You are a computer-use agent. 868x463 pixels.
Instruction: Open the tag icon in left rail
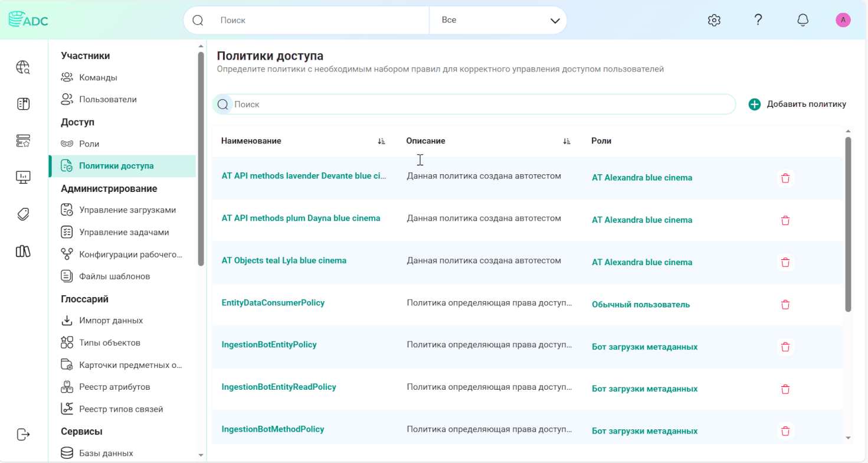point(23,214)
